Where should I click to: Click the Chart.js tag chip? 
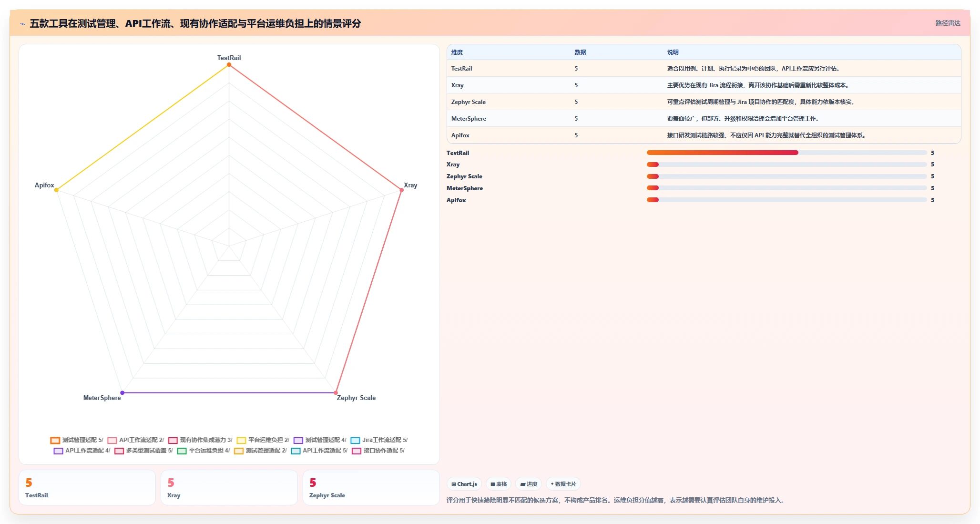[464, 484]
